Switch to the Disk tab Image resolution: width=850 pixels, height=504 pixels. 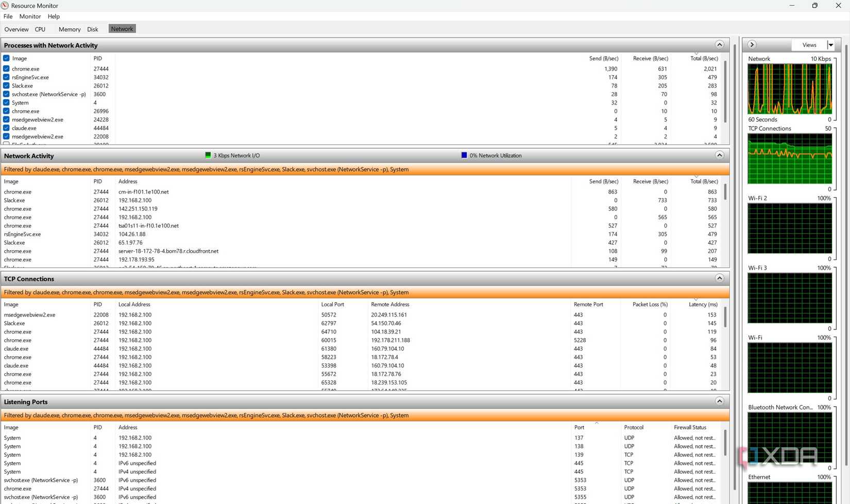93,29
